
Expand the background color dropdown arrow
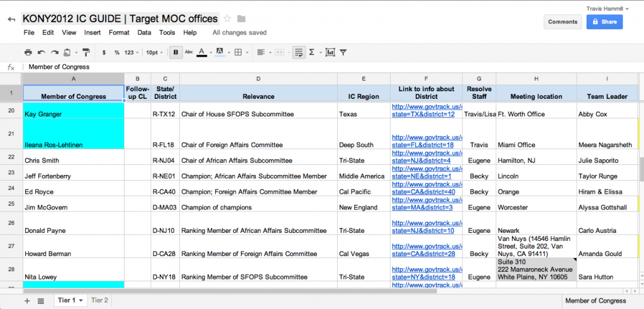[229, 53]
